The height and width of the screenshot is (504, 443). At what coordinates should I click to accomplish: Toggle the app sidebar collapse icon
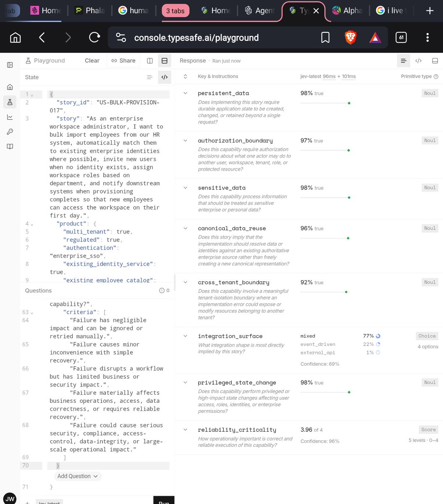point(10,65)
